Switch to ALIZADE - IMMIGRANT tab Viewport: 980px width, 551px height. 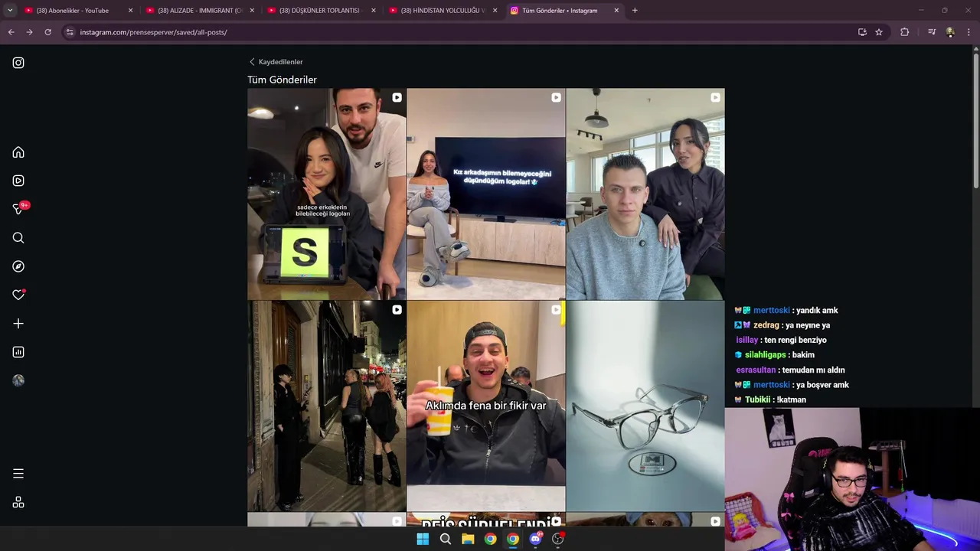(199, 11)
